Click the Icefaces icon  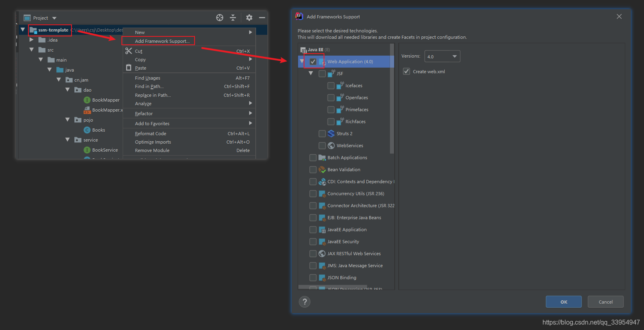tap(340, 85)
